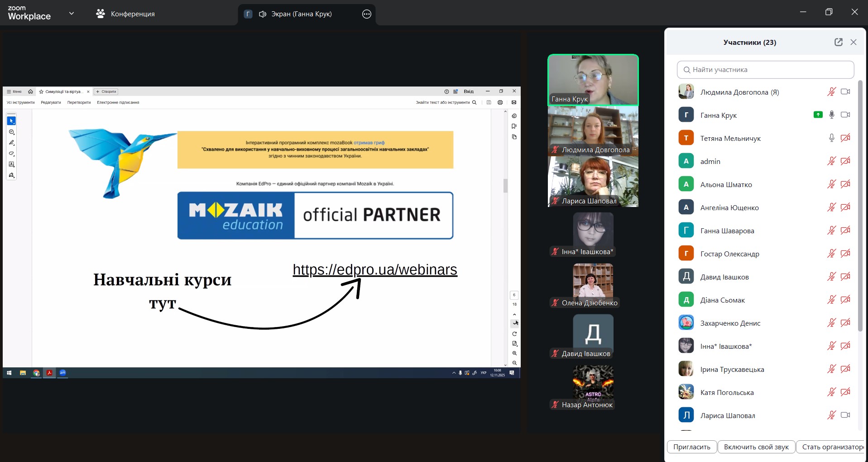Pop out the participants panel
Viewport: 868px width, 462px height.
[x=838, y=42]
